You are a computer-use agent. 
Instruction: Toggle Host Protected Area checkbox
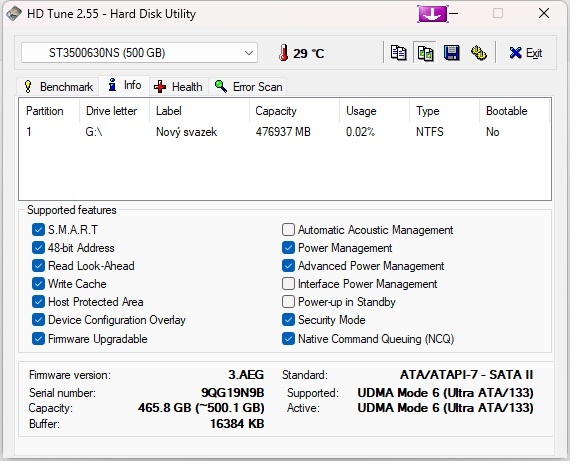click(38, 302)
